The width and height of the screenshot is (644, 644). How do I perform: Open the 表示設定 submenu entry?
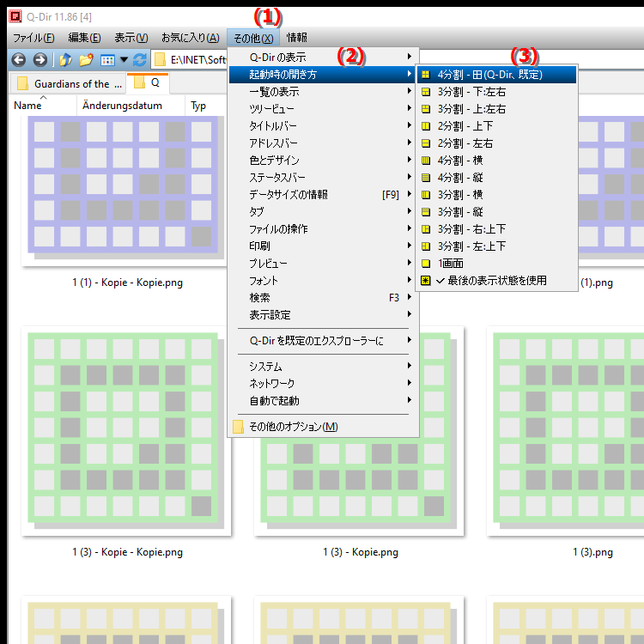[x=324, y=315]
